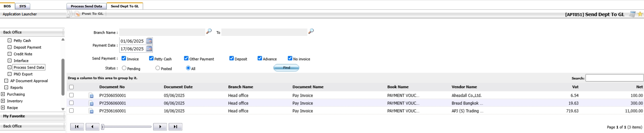The image size is (644, 133).
Task: Open document icon for PY2506050001
Action: pos(91,95)
